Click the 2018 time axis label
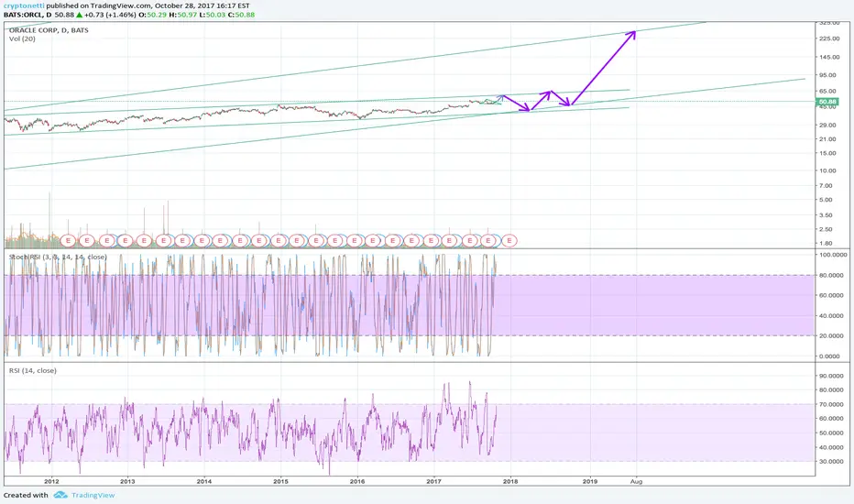This screenshot has width=854, height=504. point(510,481)
